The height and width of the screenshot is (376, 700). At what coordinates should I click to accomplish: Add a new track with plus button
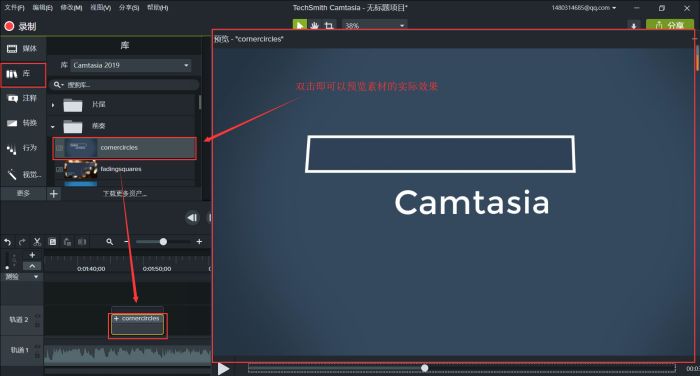click(x=32, y=255)
